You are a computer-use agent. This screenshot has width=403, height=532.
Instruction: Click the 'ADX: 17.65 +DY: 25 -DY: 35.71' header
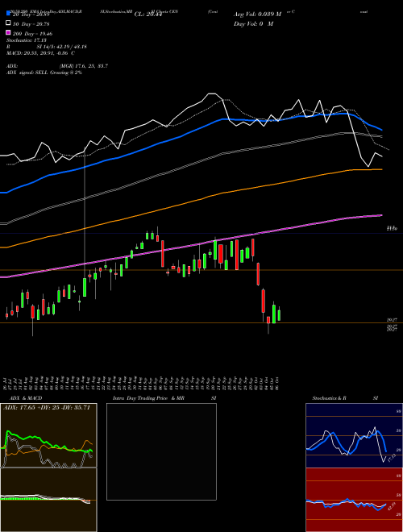[47, 408]
